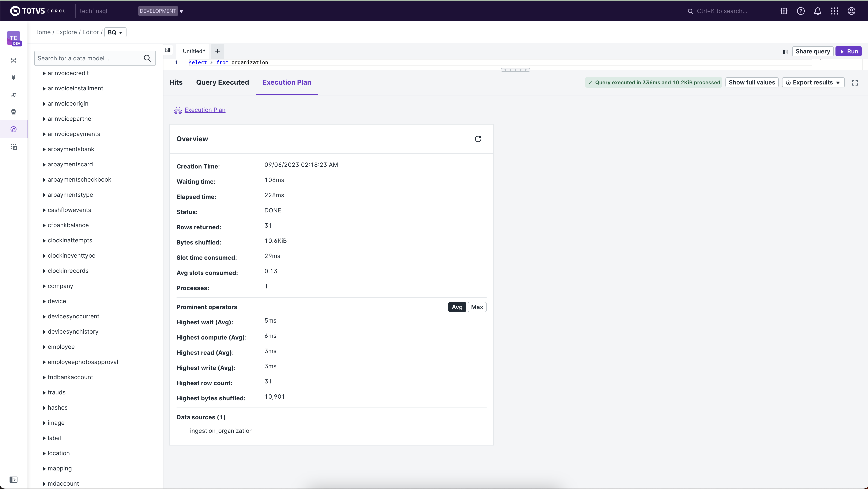Open the Explore compass sidebar icon
868x489 pixels.
coord(14,129)
